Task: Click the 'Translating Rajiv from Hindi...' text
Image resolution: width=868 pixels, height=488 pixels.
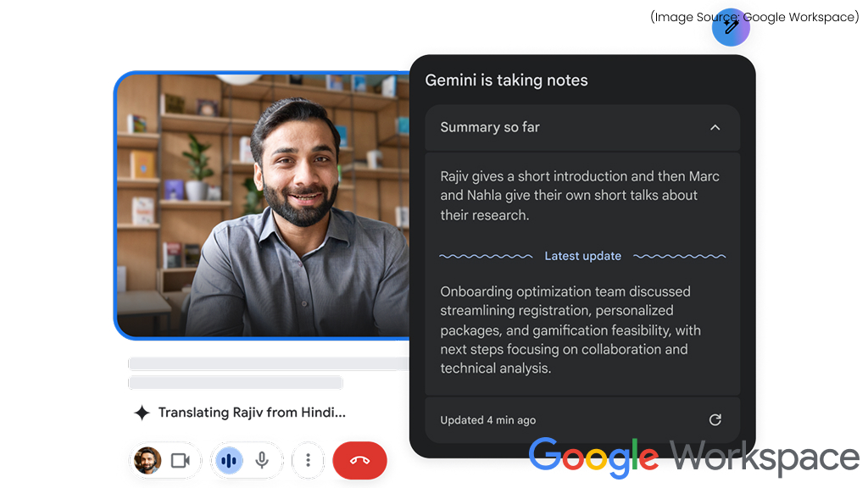Action: tap(252, 413)
